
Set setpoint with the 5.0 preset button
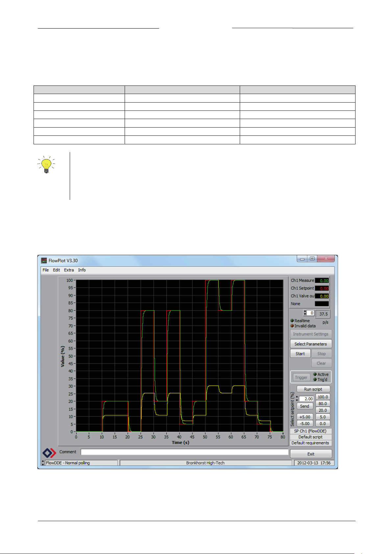pos(323,417)
